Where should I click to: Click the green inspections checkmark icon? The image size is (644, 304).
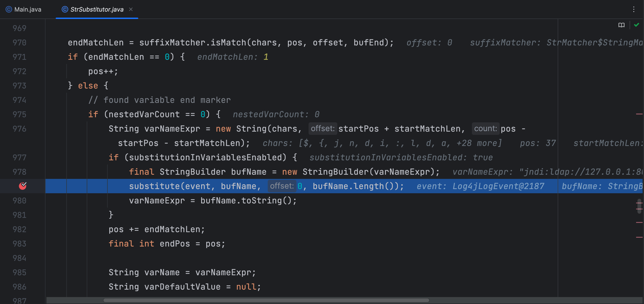[x=636, y=25]
